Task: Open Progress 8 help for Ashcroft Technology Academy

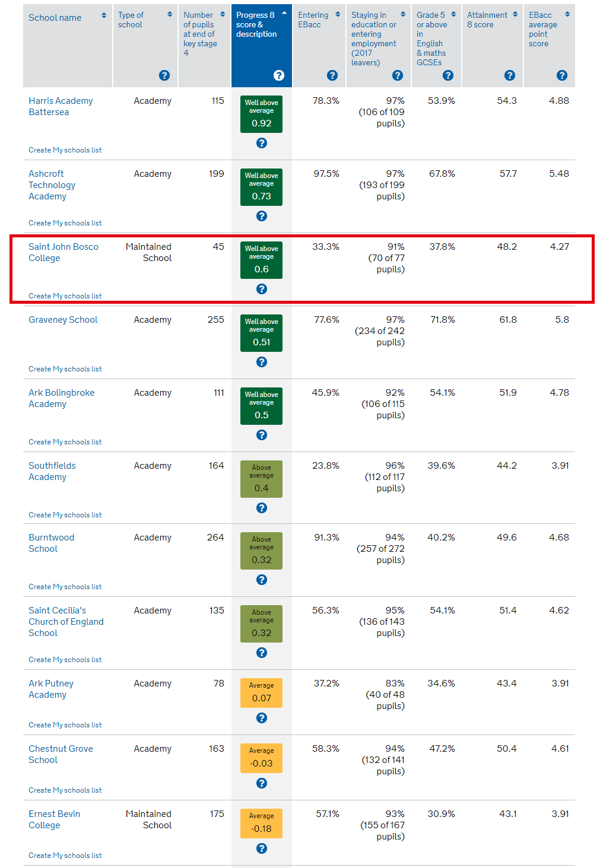Action: pyautogui.click(x=262, y=216)
